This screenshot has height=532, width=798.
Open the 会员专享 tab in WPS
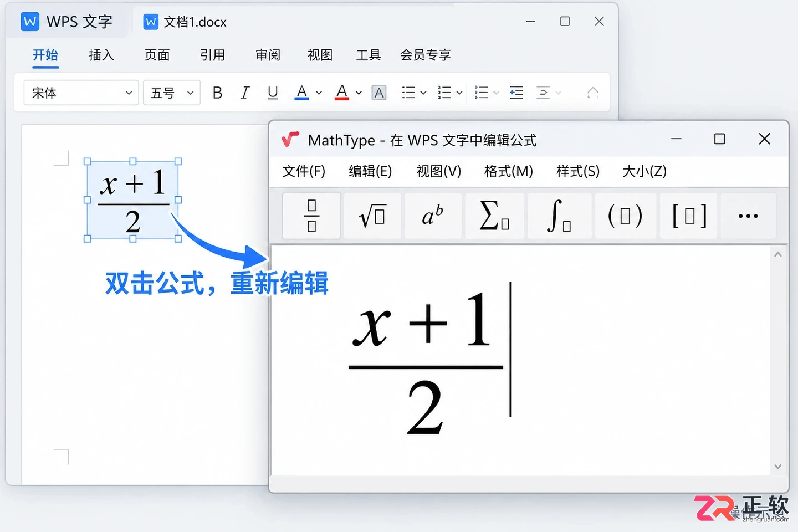click(426, 55)
